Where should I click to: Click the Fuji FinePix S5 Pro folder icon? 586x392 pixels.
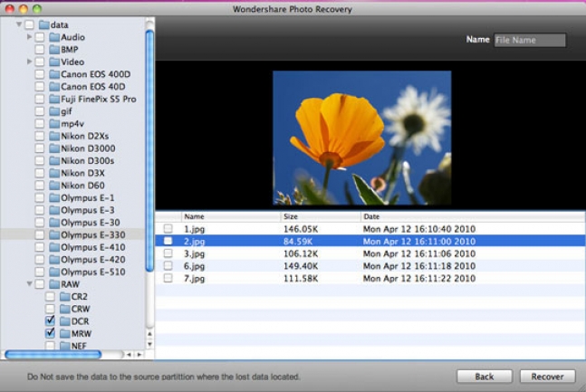[54, 99]
